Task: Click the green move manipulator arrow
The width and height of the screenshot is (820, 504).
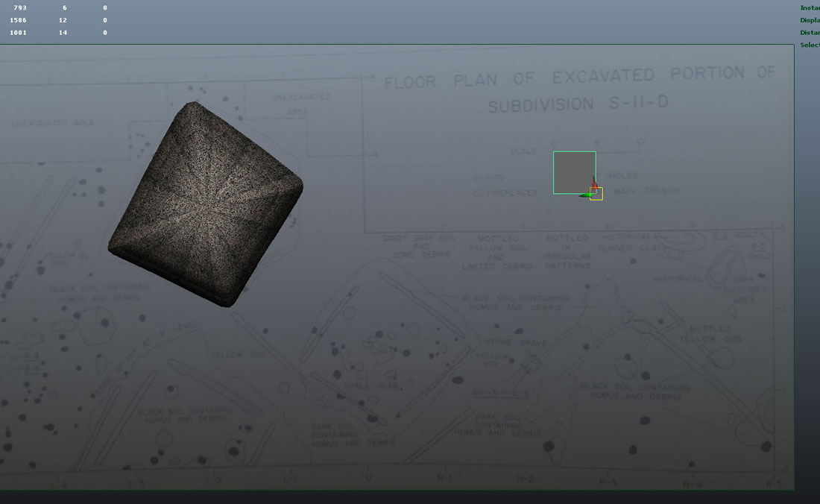Action: (x=585, y=195)
